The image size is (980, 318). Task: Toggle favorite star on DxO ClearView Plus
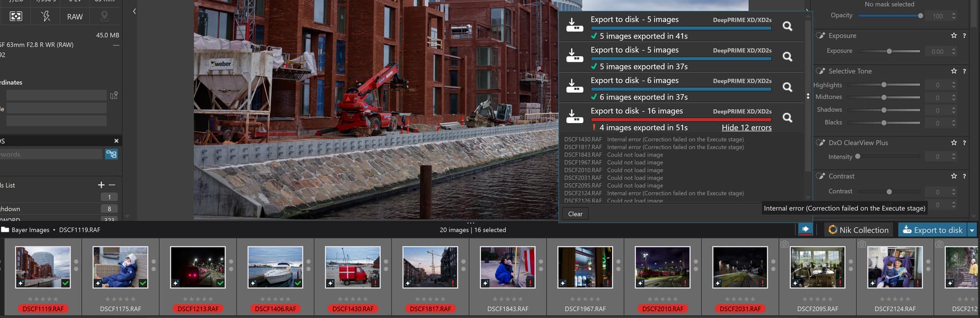point(953,143)
